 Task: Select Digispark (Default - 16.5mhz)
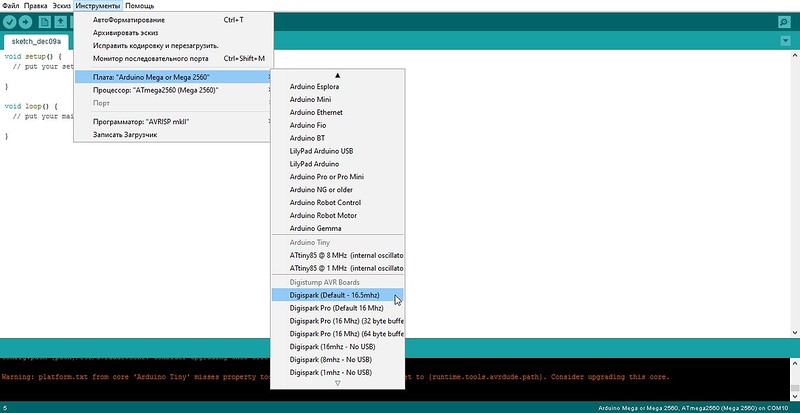tap(337, 295)
